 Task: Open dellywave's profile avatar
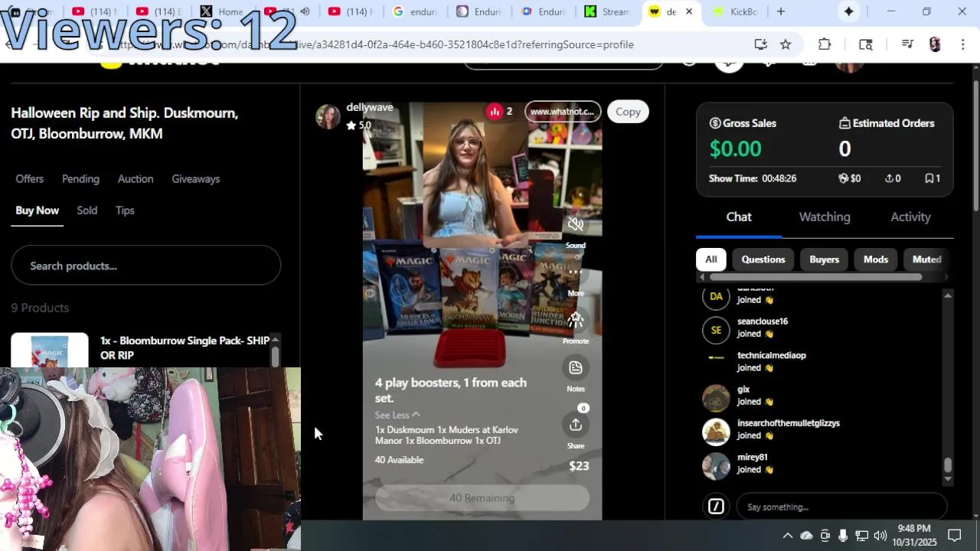pos(328,116)
